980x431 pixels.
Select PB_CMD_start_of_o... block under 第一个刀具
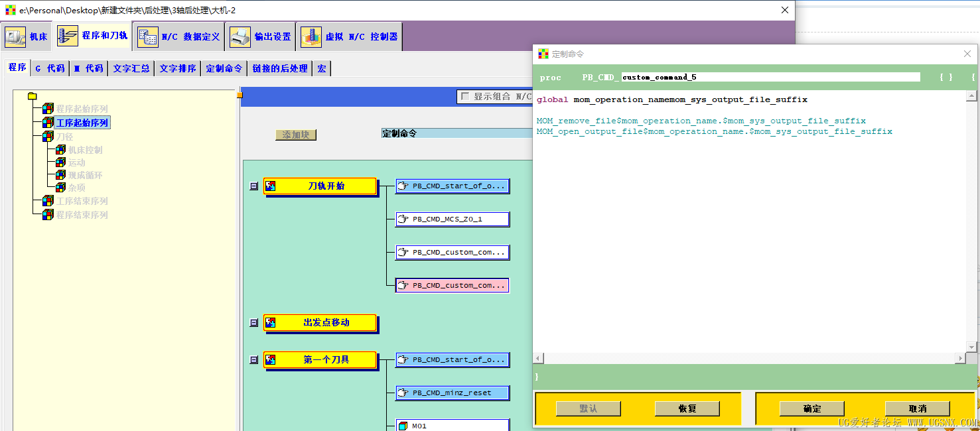(453, 359)
